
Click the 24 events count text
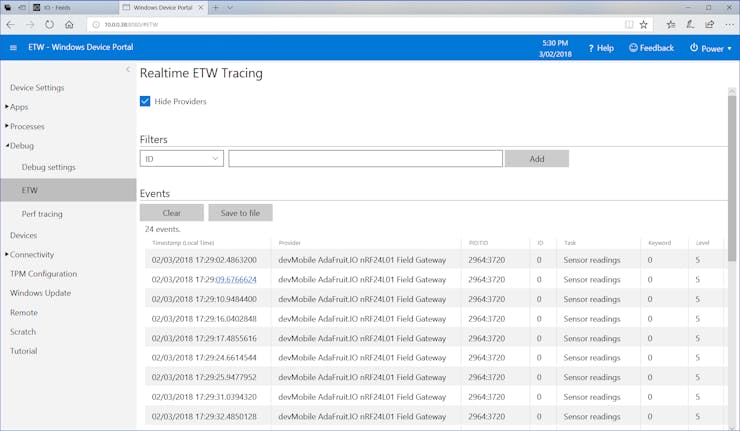[163, 229]
